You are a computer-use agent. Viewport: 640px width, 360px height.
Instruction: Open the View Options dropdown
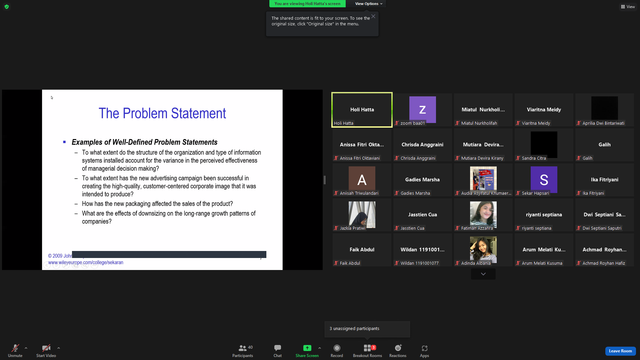[x=369, y=4]
